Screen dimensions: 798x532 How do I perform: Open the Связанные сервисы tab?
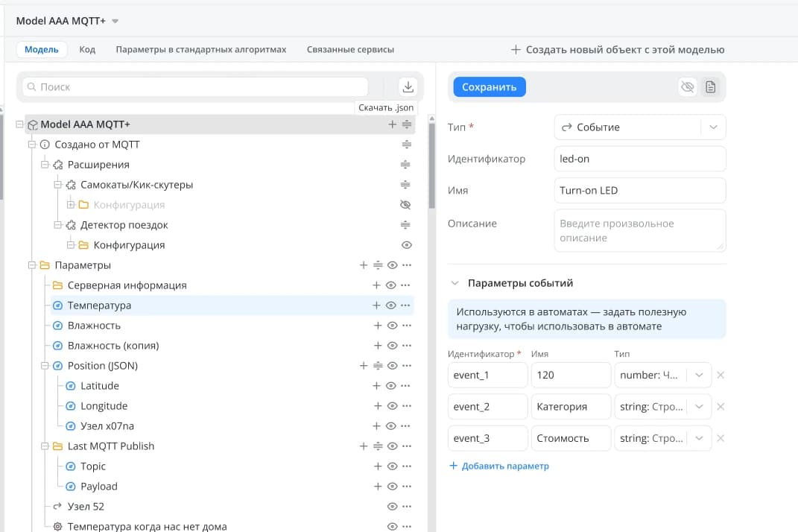point(350,50)
